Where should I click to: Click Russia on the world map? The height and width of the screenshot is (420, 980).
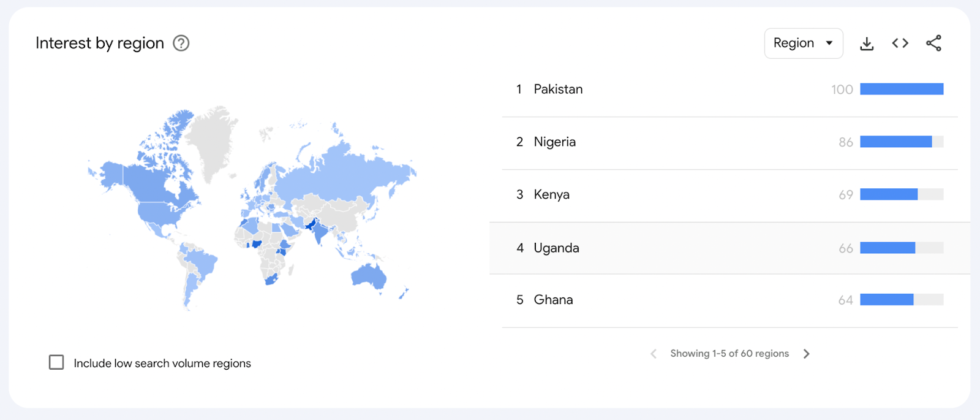[x=343, y=172]
